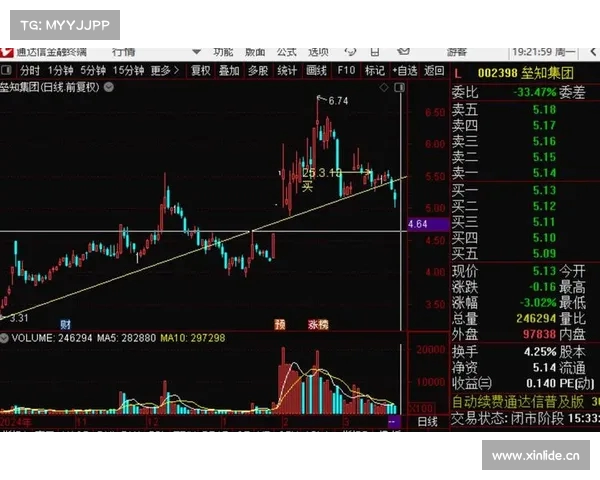Screen dimensions: 600x480
Task: Click the mail envelope icon in top bar
Action: point(404,51)
